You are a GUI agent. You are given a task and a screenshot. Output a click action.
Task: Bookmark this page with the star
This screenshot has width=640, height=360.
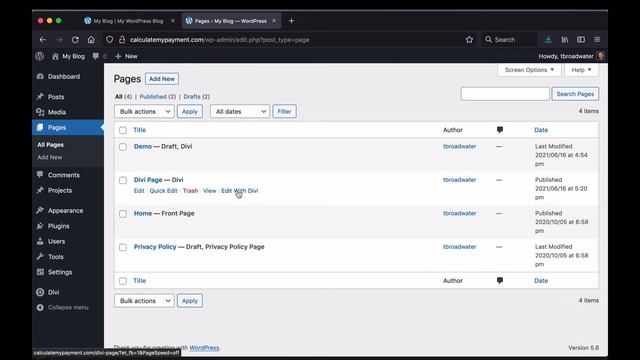click(x=469, y=40)
